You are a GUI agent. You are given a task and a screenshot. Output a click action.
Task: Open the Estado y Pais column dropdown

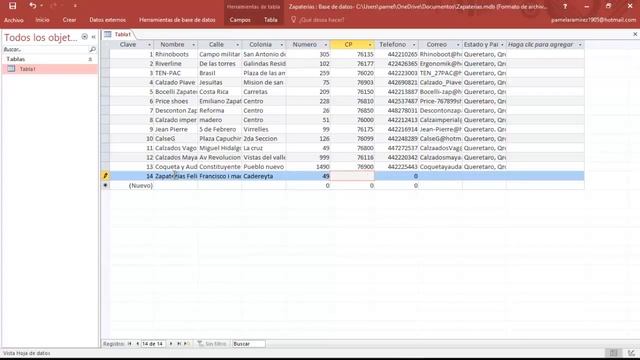(502, 44)
